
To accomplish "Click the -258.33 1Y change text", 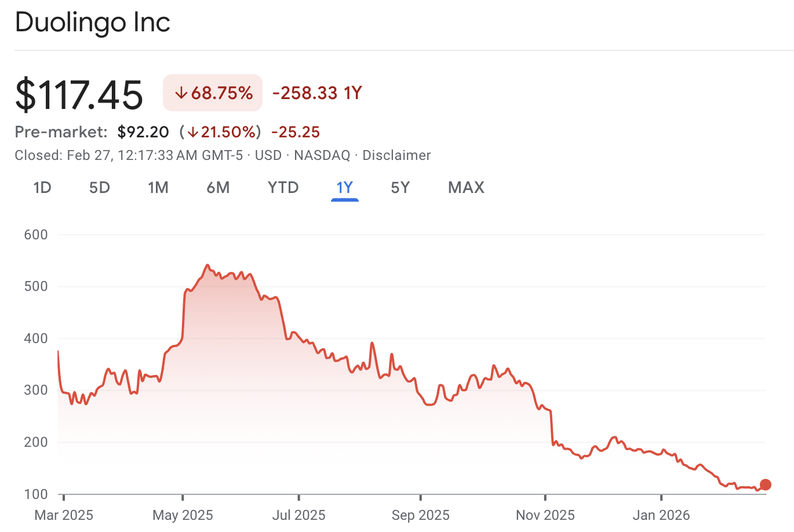I will [317, 93].
